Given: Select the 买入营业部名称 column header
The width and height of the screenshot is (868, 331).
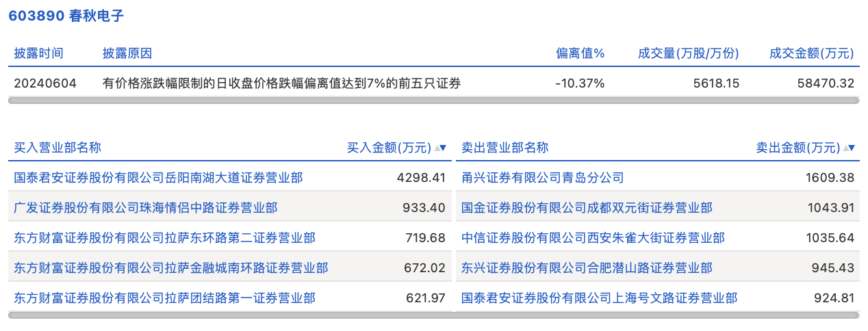Looking at the screenshot, I should 58,148.
